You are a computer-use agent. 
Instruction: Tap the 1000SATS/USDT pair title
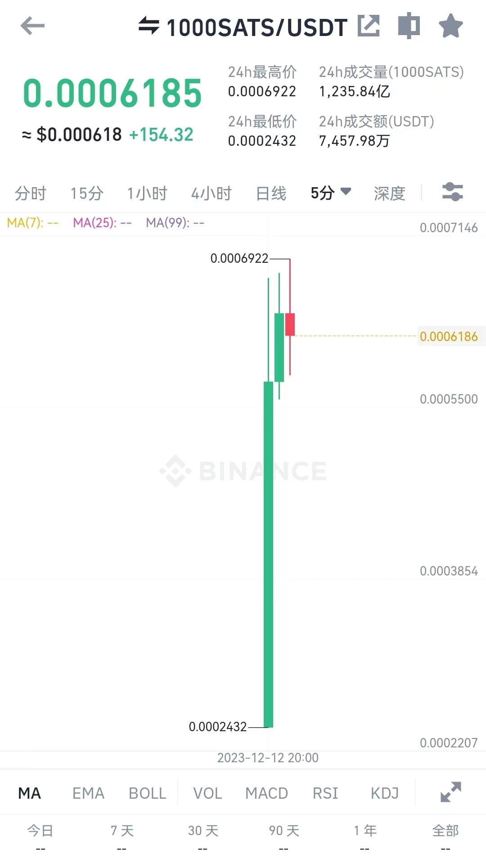(256, 27)
